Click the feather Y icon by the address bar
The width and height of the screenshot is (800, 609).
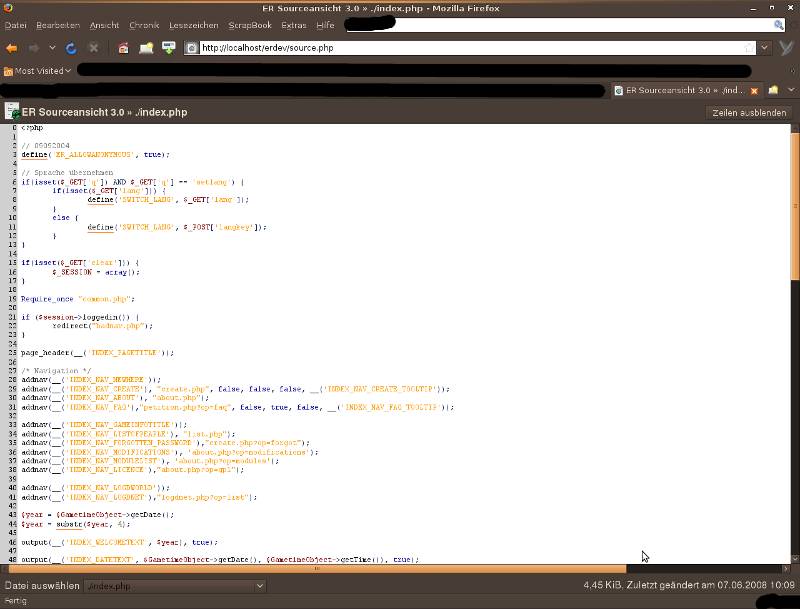786,48
